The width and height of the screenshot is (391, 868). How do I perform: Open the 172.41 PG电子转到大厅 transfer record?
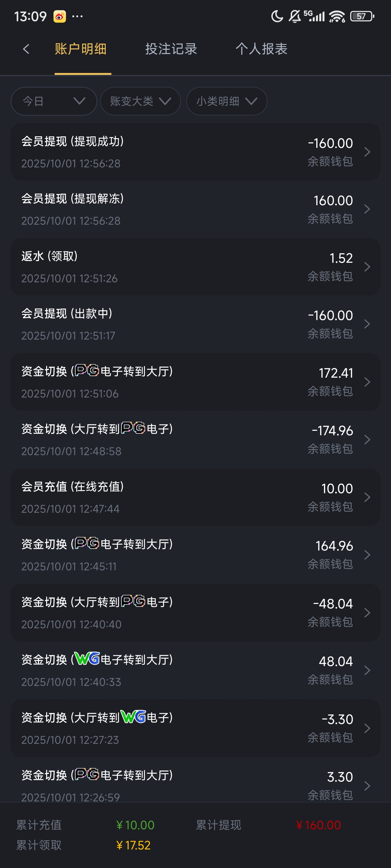click(195, 382)
